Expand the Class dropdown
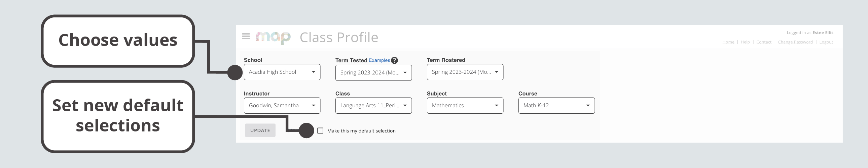The image size is (868, 168). pyautogui.click(x=373, y=106)
